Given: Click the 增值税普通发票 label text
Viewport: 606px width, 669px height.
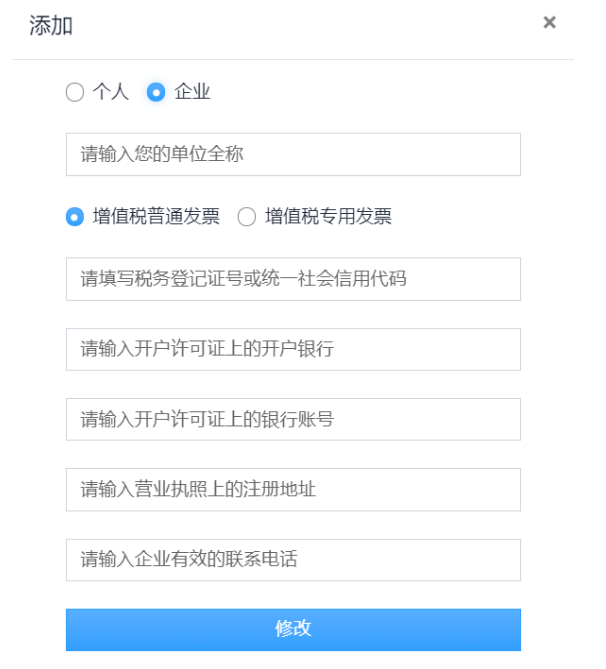Looking at the screenshot, I should [x=156, y=217].
